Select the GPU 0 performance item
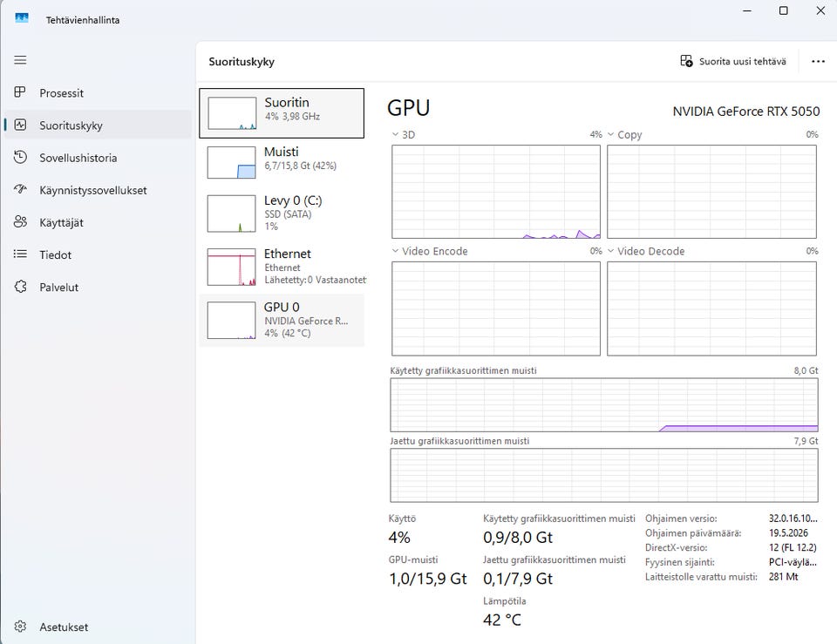Image resolution: width=837 pixels, height=644 pixels. point(282,320)
